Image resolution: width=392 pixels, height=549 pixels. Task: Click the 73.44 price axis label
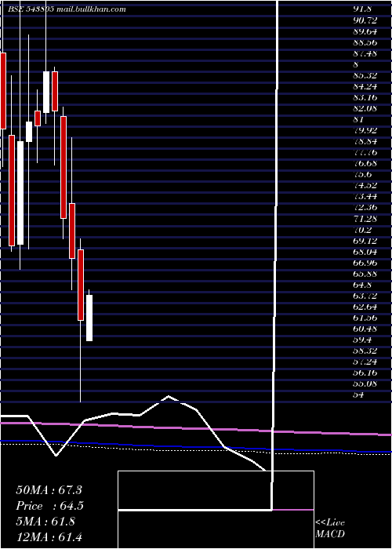click(x=365, y=196)
